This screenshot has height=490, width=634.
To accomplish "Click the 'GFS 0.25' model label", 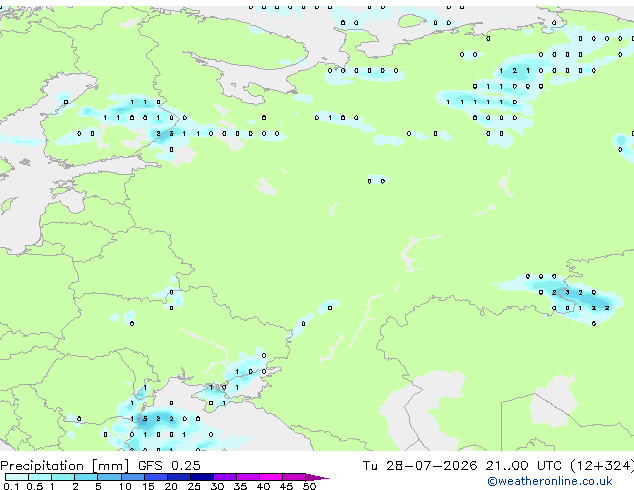I will tap(169, 466).
